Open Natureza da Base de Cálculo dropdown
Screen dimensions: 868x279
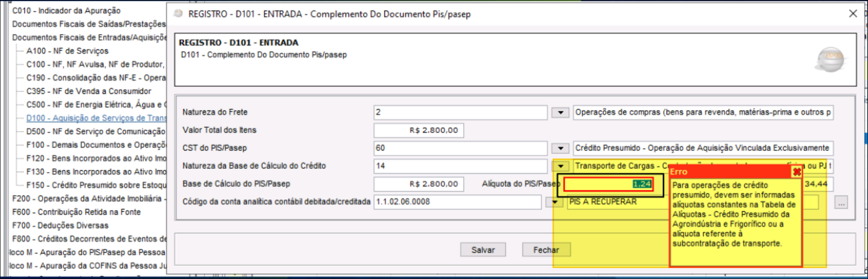[x=560, y=166]
